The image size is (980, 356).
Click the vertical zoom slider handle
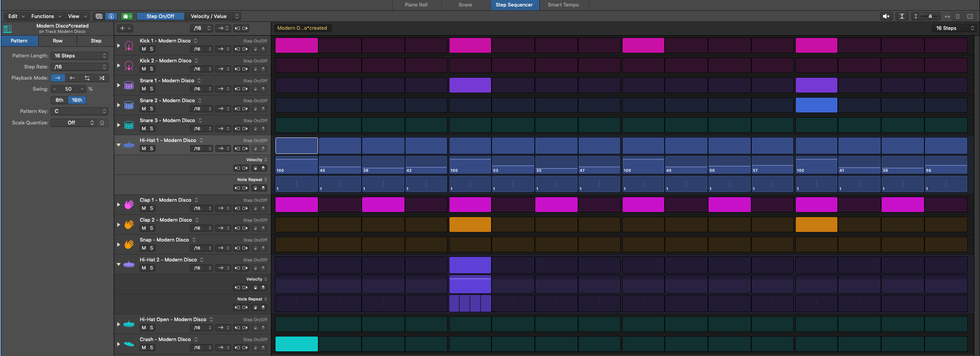930,16
